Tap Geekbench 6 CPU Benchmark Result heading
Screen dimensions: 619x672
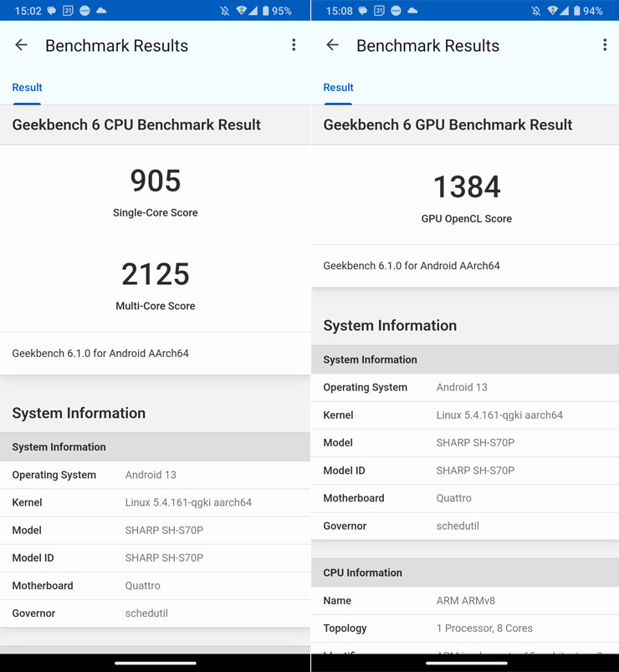[x=136, y=125]
